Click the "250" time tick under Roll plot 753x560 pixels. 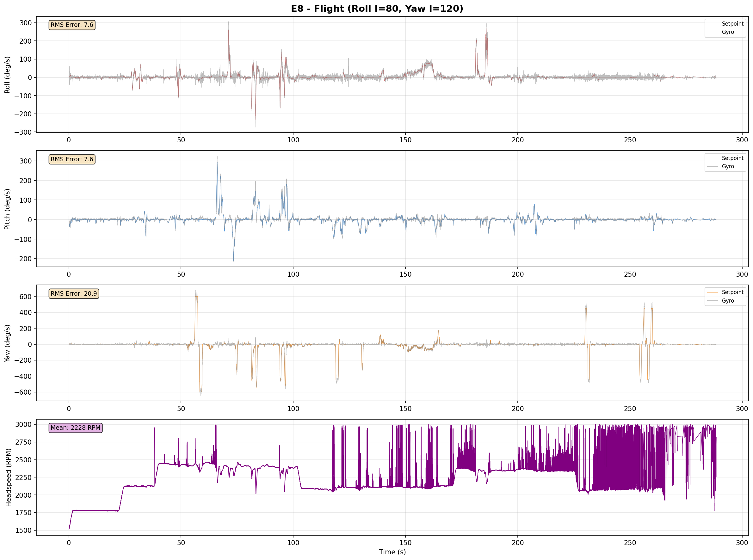[630, 140]
